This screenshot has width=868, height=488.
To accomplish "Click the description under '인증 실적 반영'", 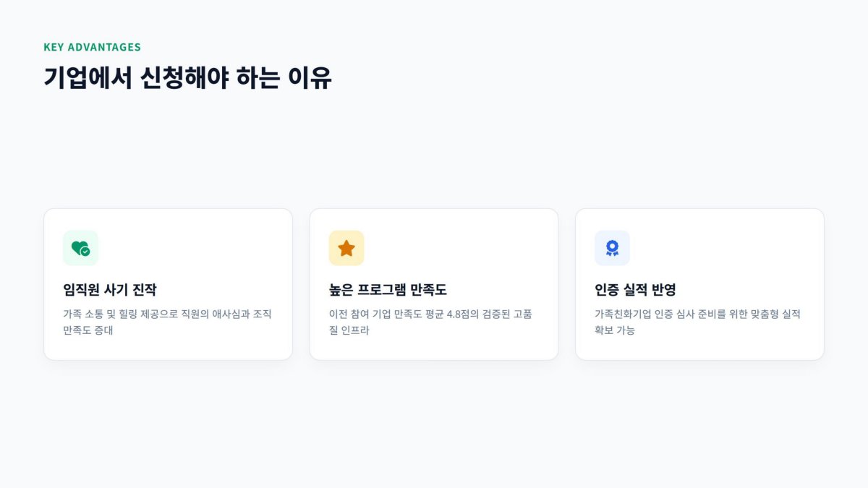I will 697,322.
